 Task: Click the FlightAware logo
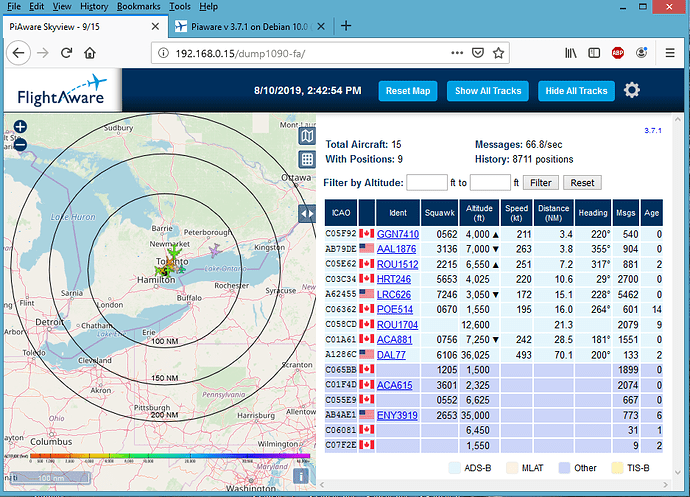click(x=62, y=90)
